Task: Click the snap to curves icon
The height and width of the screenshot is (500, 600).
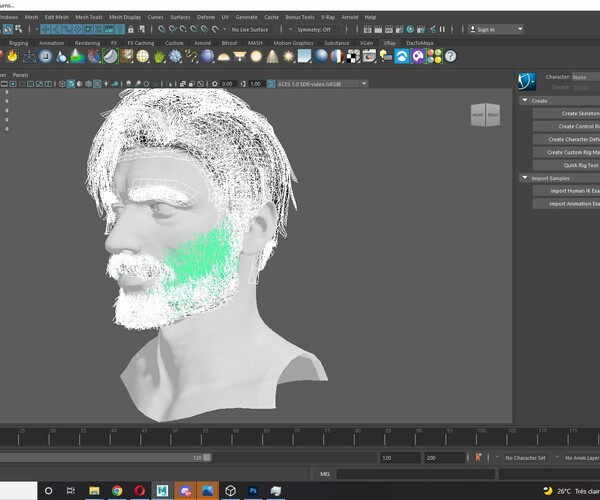Action: (x=173, y=29)
